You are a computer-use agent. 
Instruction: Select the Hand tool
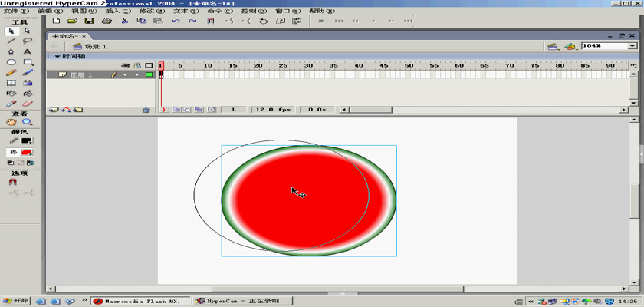click(11, 122)
